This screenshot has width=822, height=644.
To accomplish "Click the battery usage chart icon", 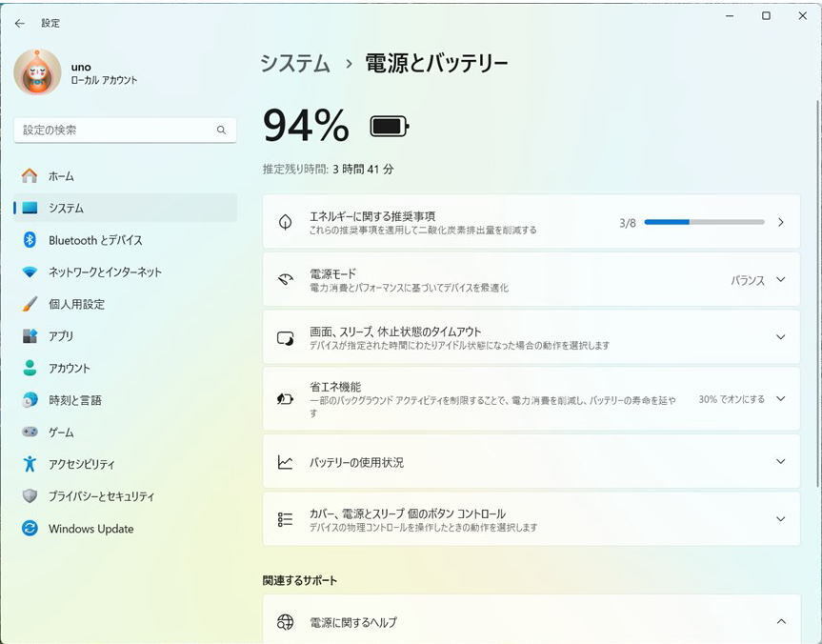I will [285, 462].
